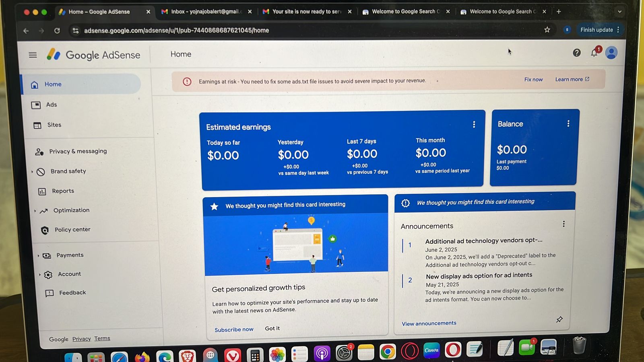
Task: Switch to 'Your site is now ready' tab
Action: click(x=307, y=12)
